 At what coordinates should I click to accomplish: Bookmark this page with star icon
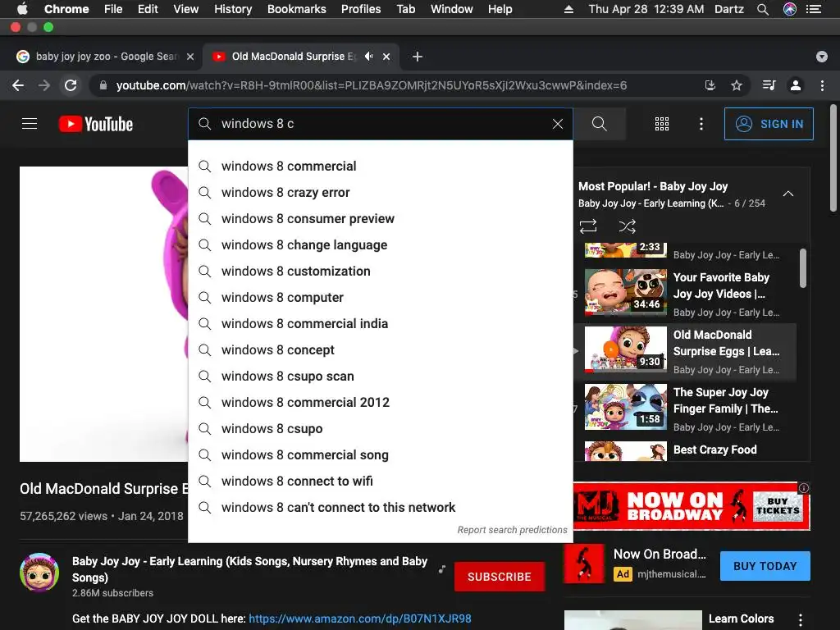click(x=737, y=85)
